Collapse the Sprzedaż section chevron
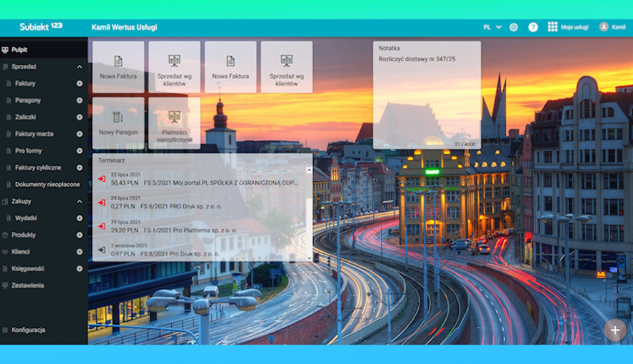 click(x=80, y=67)
